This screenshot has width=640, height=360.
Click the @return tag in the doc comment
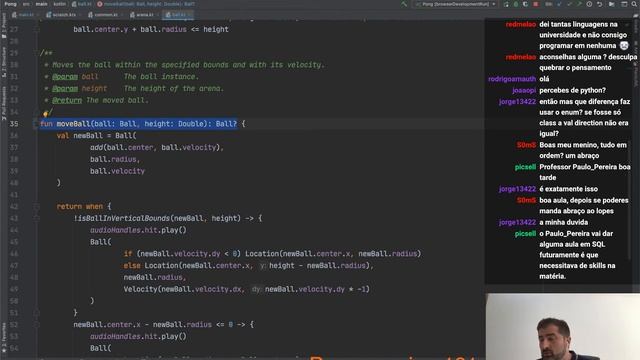click(67, 100)
